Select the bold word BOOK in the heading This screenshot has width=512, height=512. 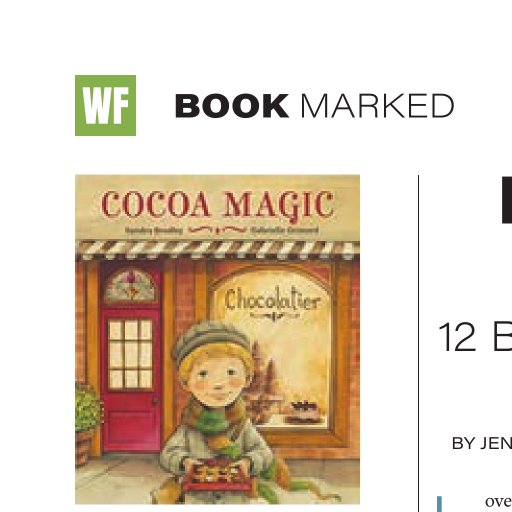tap(232, 106)
